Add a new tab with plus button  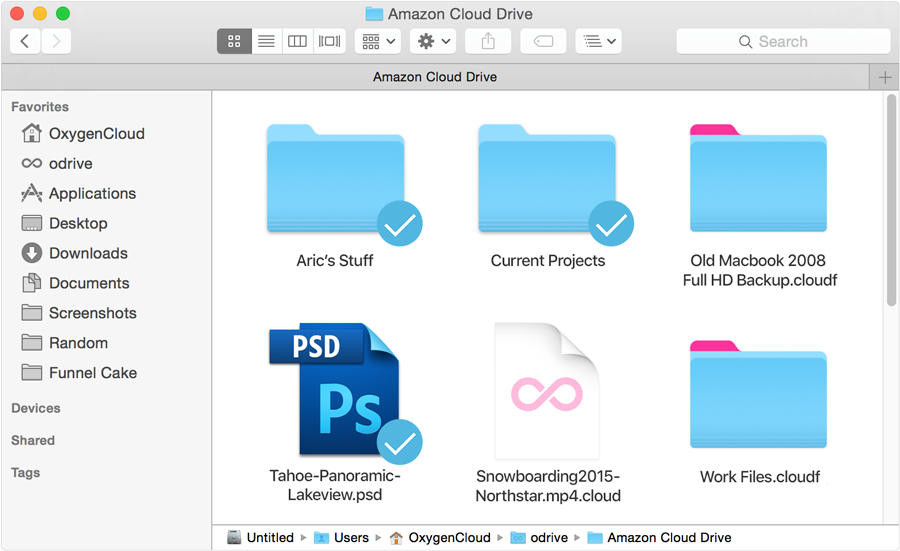click(885, 77)
